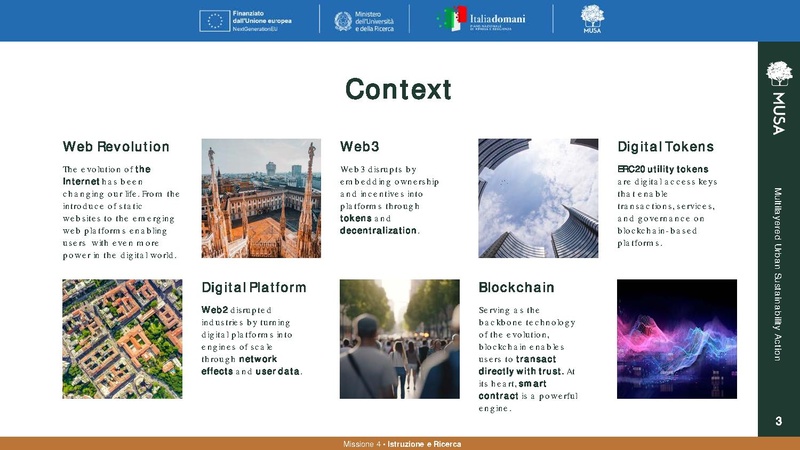800x450 pixels.
Task: Click the Ministero dell'Università emblem
Action: [343, 20]
